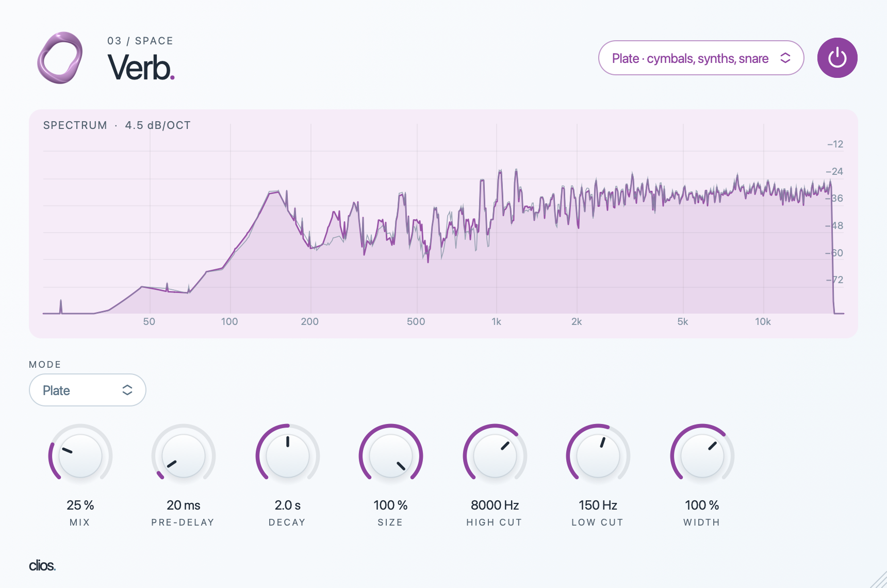Click the clios brand logo

coord(42,565)
